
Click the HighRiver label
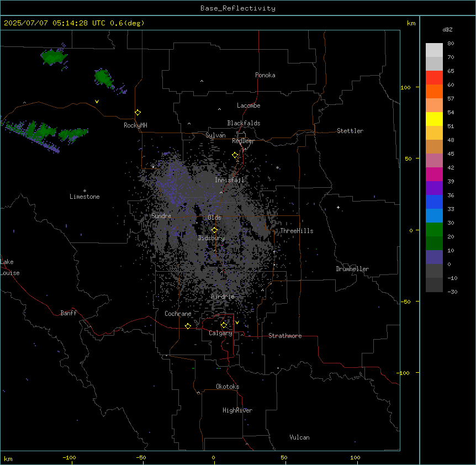pyautogui.click(x=237, y=410)
